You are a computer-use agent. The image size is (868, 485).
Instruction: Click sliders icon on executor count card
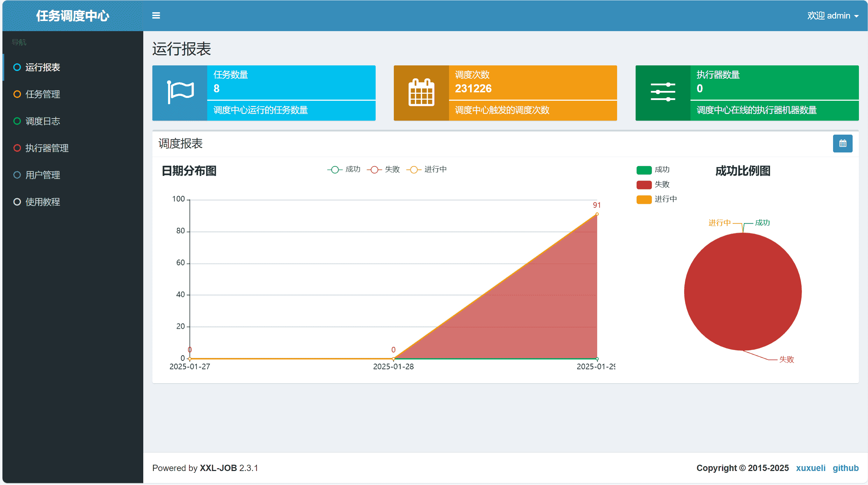coord(663,93)
